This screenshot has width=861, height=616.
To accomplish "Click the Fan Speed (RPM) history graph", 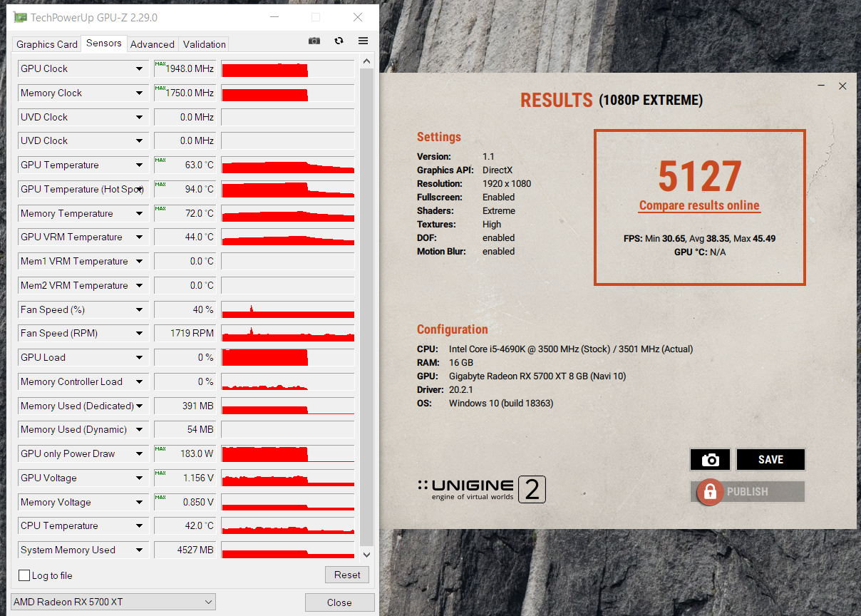I will pyautogui.click(x=288, y=334).
